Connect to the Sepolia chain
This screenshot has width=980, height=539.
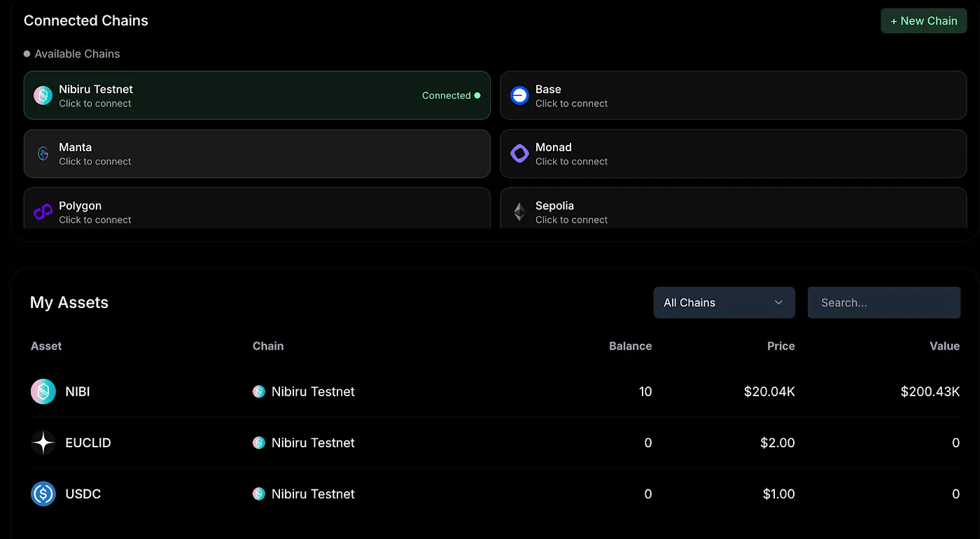[733, 209]
